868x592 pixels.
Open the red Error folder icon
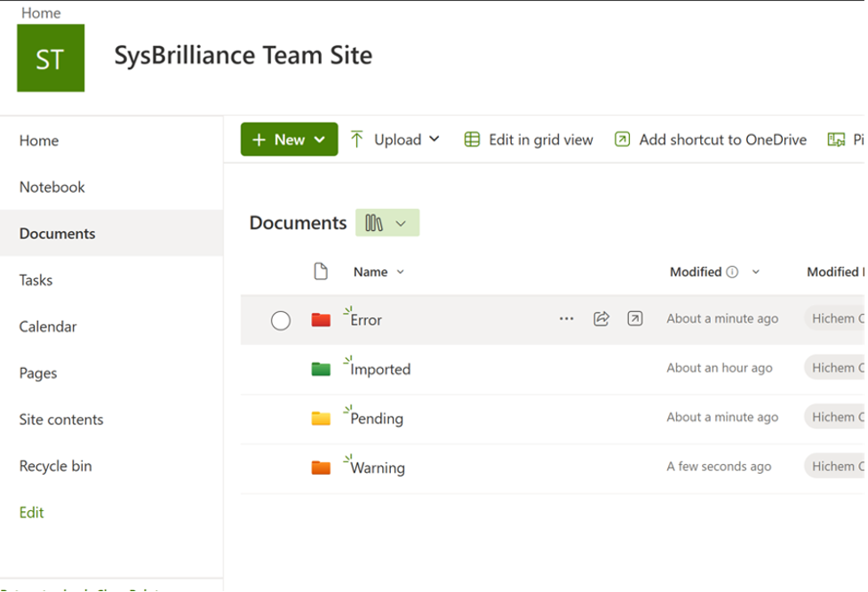point(323,317)
